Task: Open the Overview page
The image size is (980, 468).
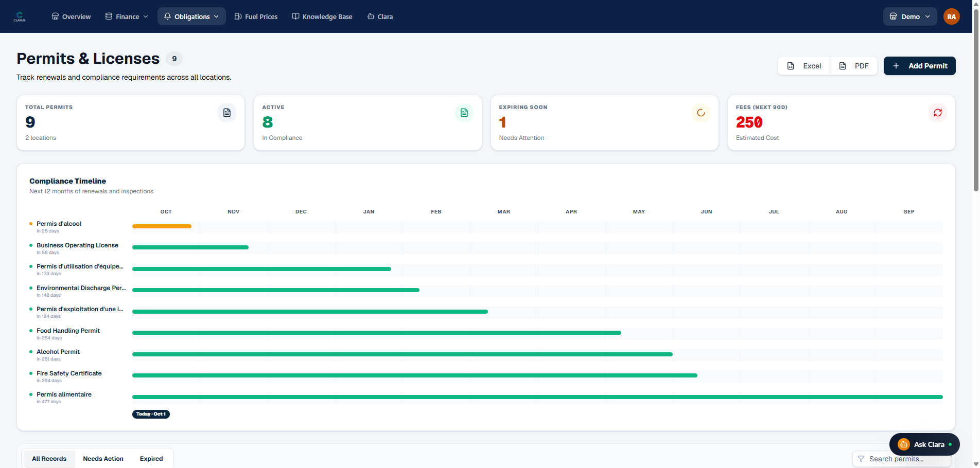Action: [x=71, y=16]
